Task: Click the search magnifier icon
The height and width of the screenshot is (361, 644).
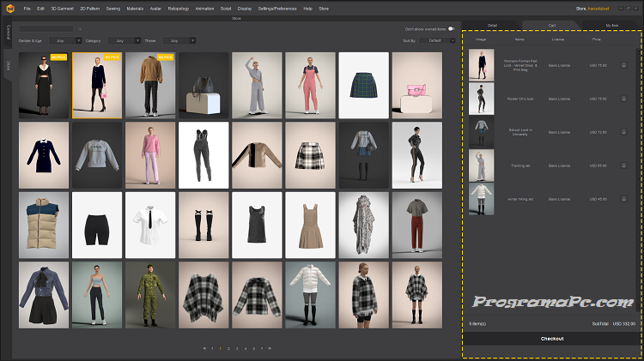Action: pos(80,29)
